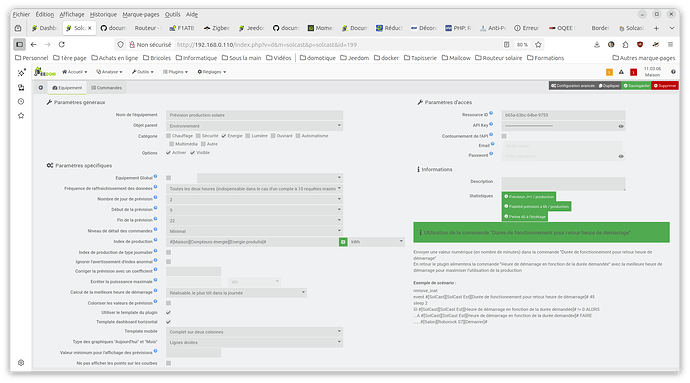Click the red uBlock shield icon
Image resolution: width=690 pixels, height=383 pixels.
click(x=640, y=44)
